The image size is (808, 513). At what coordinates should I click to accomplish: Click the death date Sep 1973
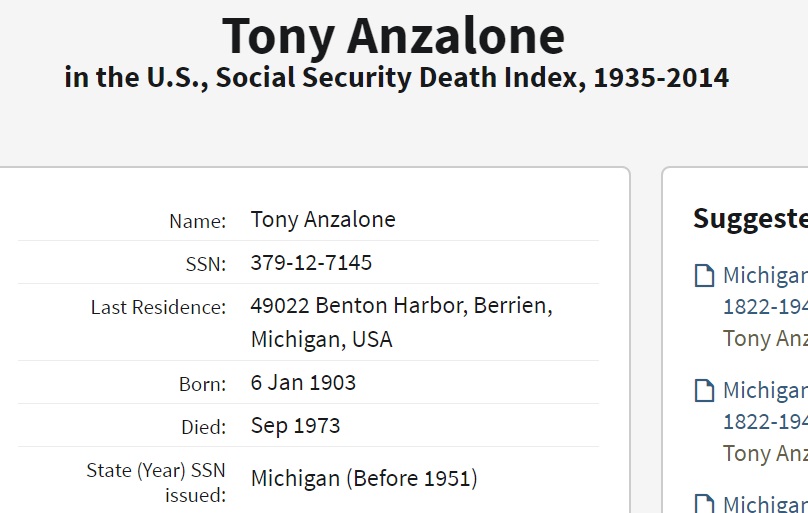coord(295,426)
